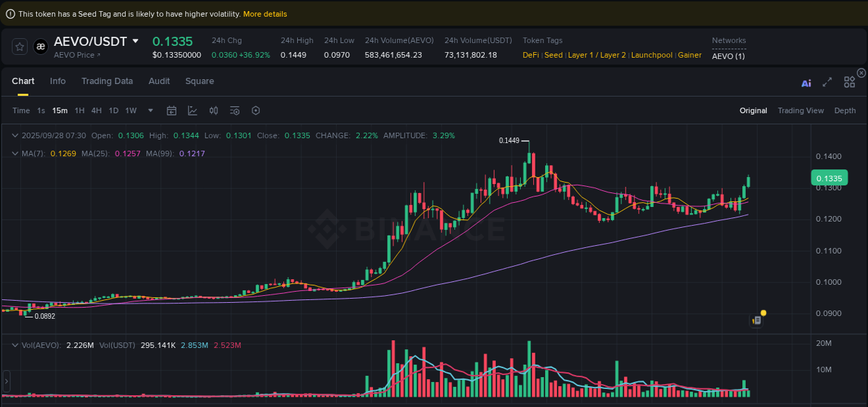Open the indicator list settings icon
Screen dimensions: 868x407
click(x=234, y=110)
